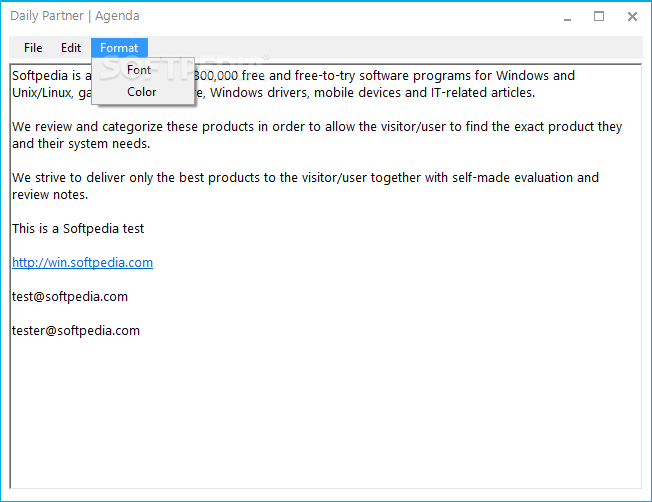Screen dimensions: 652x502
Task: Open the Edit menu
Action: click(x=71, y=48)
